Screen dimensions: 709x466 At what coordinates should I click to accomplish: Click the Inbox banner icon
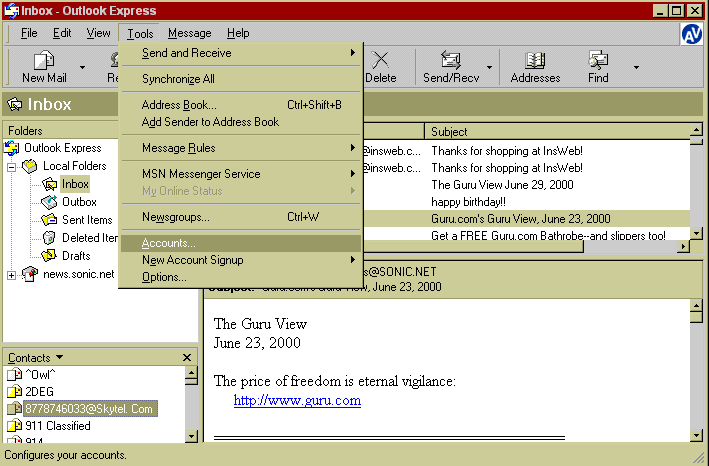[15, 104]
